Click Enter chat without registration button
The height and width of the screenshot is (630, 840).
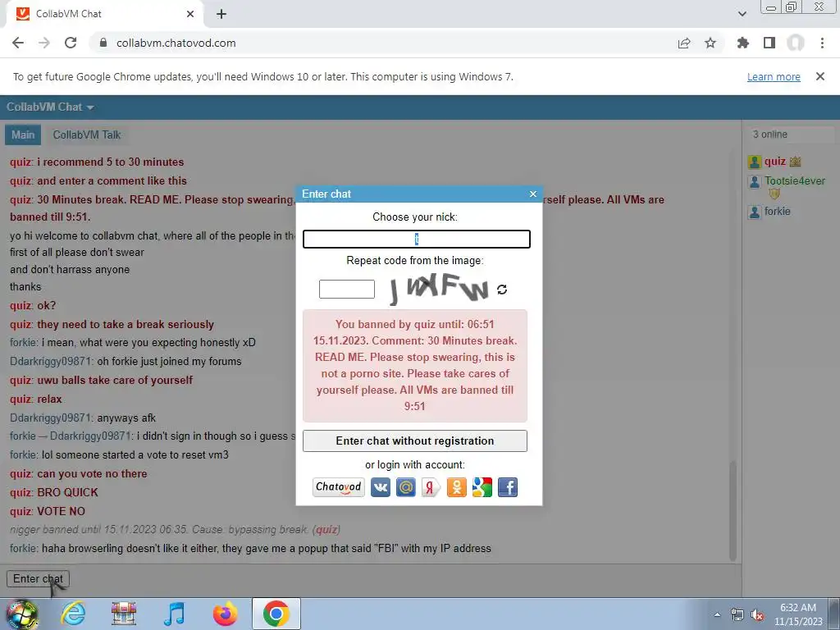pyautogui.click(x=414, y=441)
